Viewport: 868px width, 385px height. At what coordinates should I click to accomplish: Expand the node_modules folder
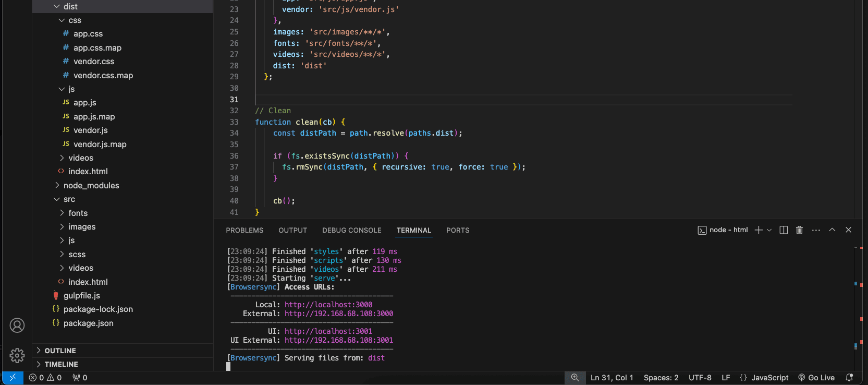pos(91,186)
